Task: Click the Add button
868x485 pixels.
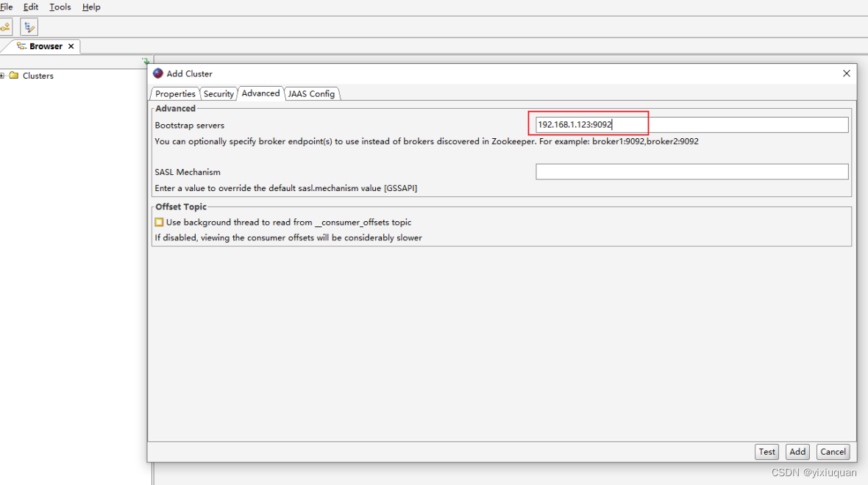Action: coord(797,452)
